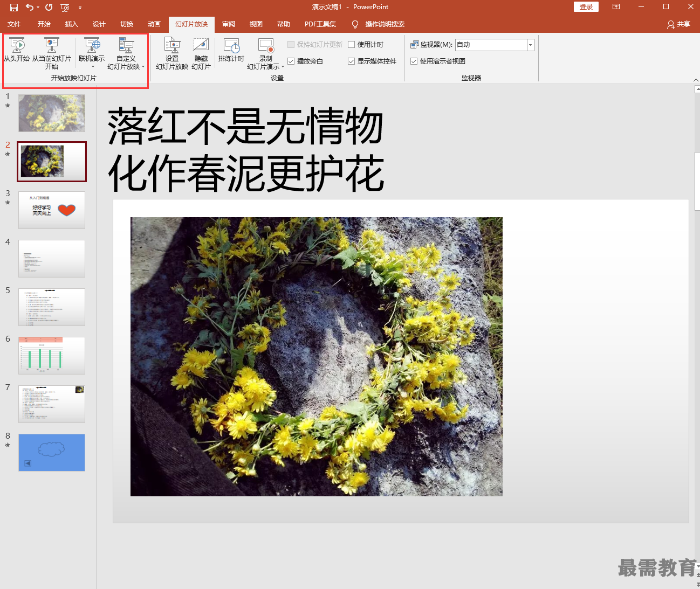Uncheck the 播放旁白 (Play Narrations) checkbox
The height and width of the screenshot is (589, 700).
point(291,61)
